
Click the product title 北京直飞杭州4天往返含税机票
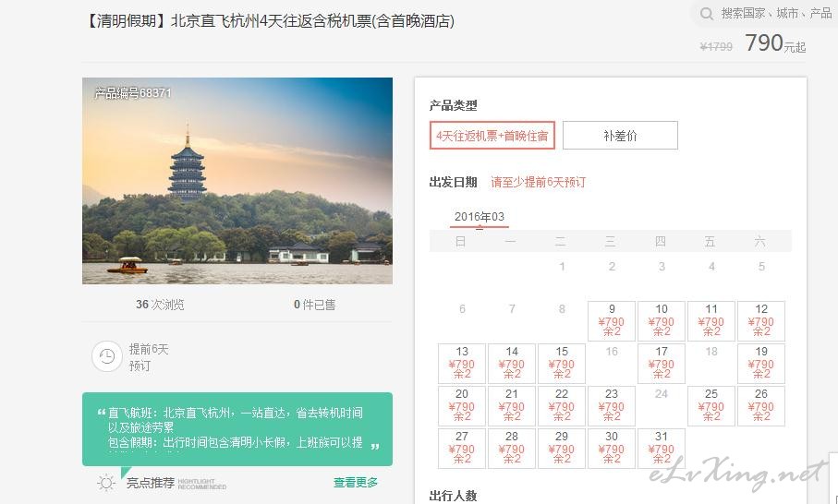pos(271,21)
